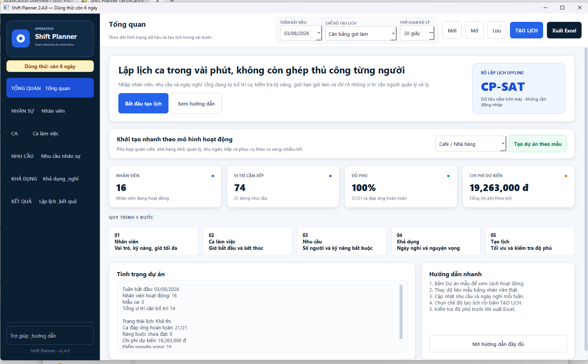Viewport: 588px width, 364px height.
Task: Switch to 'Nhu cầu nhân sự' in sidebar
Action: click(x=50, y=156)
